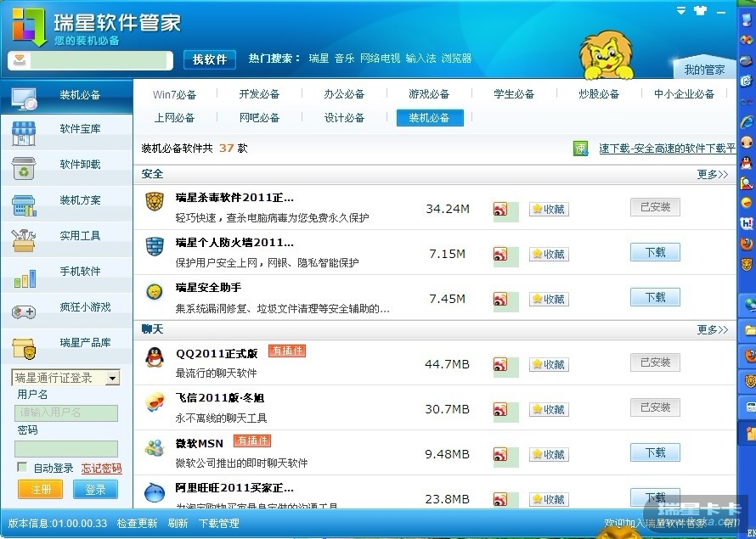
Task: Open the title bar menu arrow
Action: click(x=681, y=10)
